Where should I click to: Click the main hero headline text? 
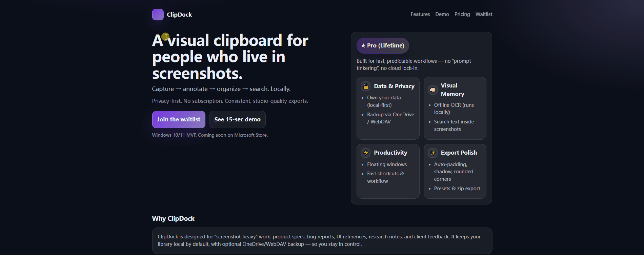point(230,57)
